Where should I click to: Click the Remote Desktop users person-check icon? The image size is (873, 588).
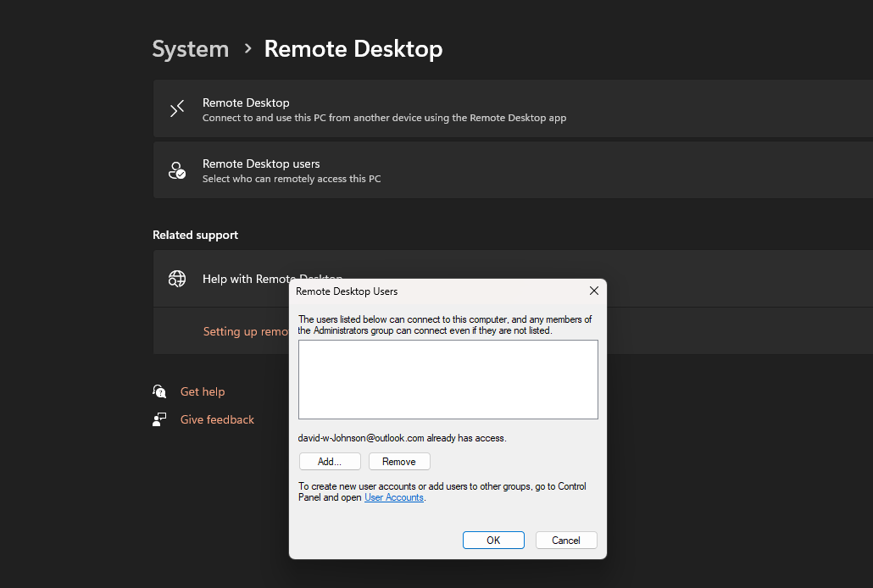coord(177,169)
